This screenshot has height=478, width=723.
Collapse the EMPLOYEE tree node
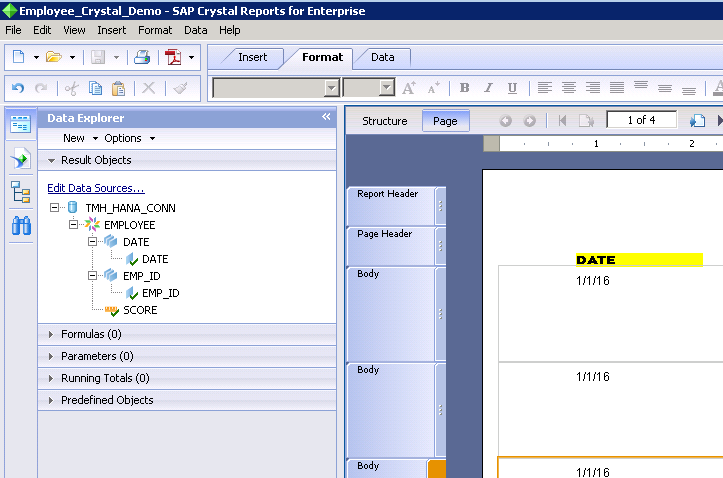tap(73, 224)
